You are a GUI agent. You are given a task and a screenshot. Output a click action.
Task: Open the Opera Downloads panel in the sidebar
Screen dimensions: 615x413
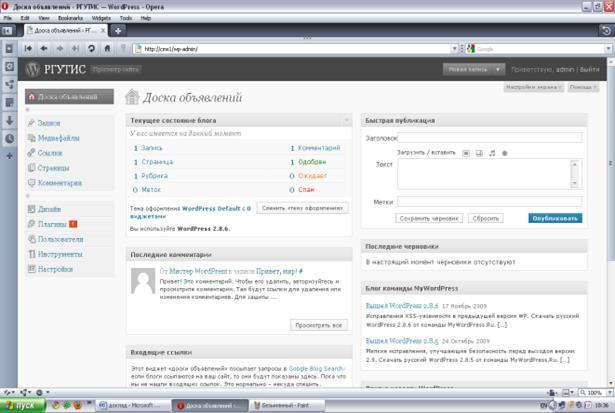pyautogui.click(x=9, y=121)
